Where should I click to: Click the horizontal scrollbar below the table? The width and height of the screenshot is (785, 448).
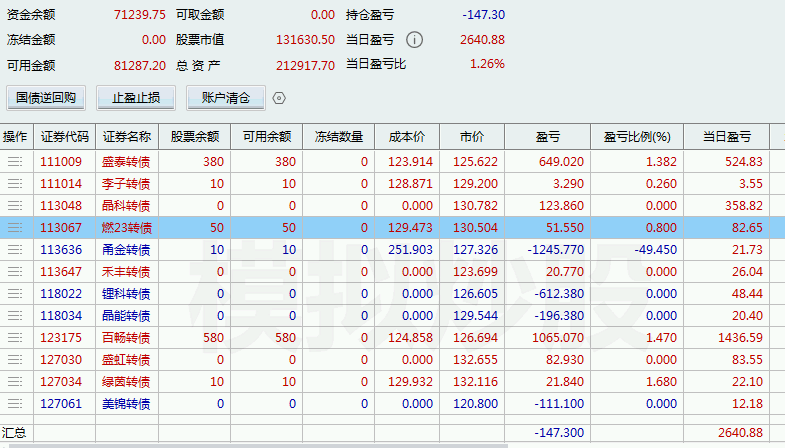pos(258,445)
